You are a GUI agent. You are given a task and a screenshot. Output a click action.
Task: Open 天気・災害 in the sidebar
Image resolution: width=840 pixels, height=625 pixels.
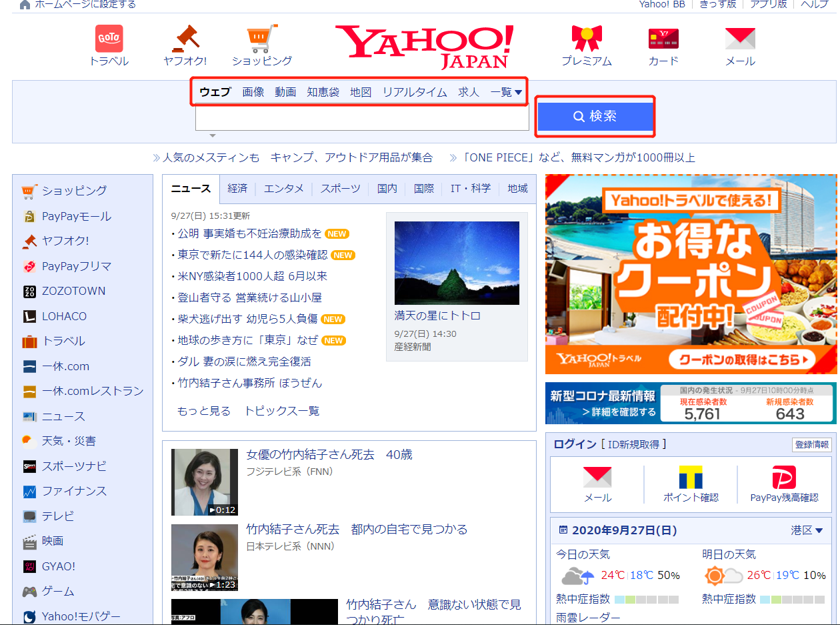pos(69,441)
